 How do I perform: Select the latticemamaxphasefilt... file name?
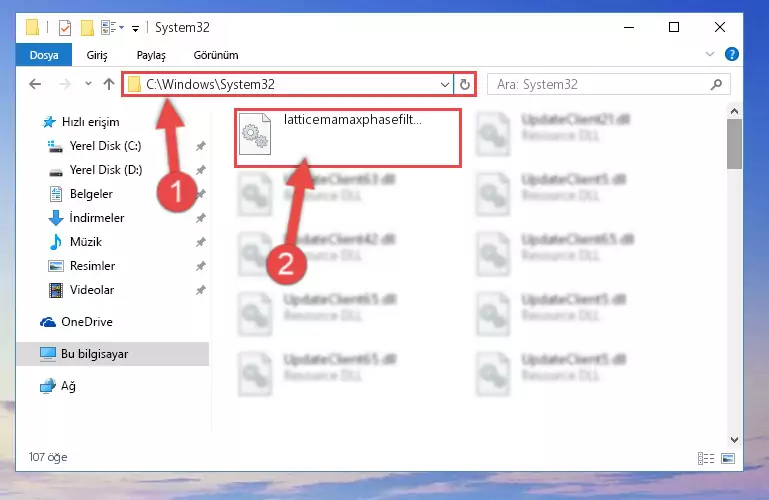(x=352, y=120)
